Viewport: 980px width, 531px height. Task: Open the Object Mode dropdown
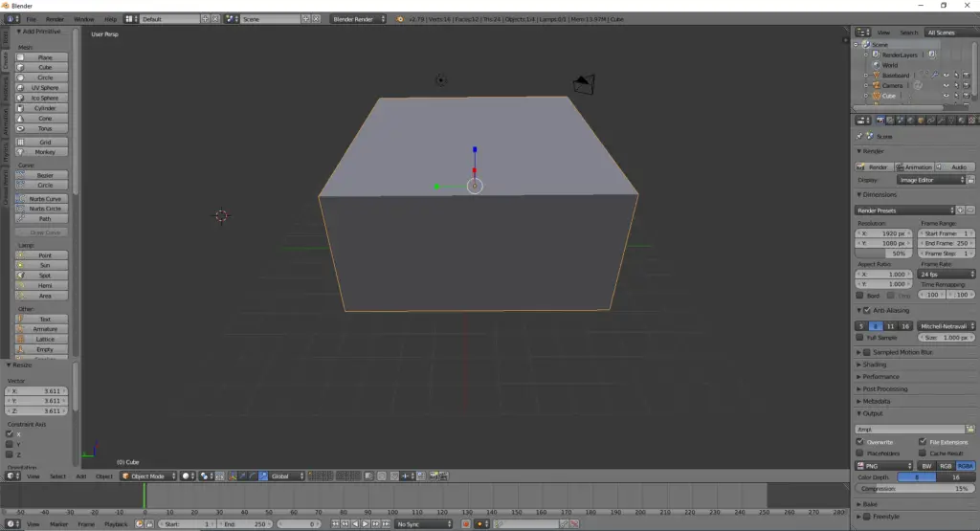tap(148, 476)
